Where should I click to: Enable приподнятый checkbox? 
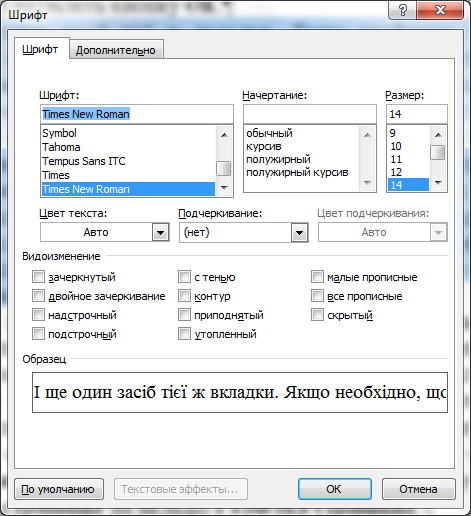coord(184,315)
